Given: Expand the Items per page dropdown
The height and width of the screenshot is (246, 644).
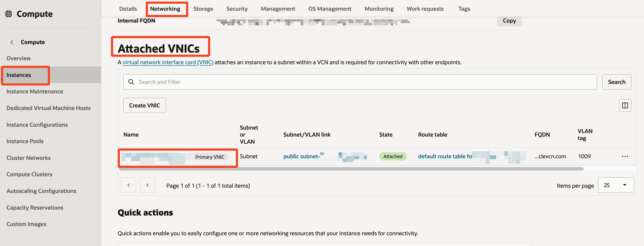Looking at the screenshot, I should (616, 185).
